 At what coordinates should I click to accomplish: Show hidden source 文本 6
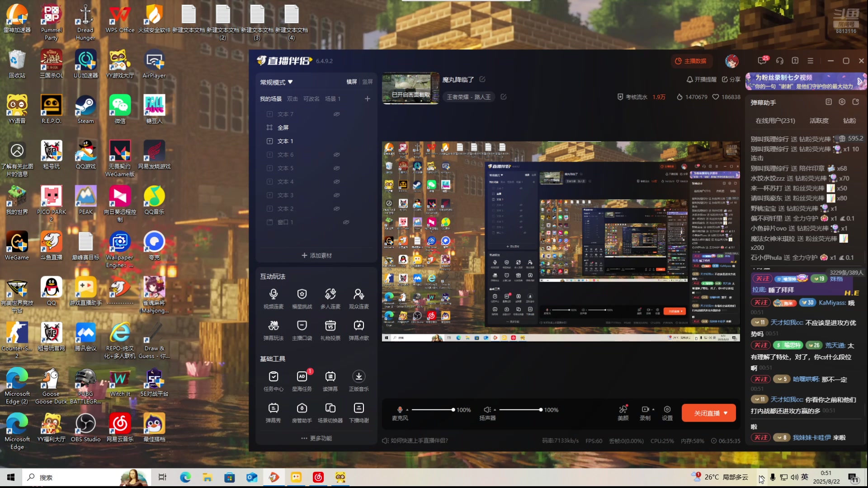coord(337,155)
